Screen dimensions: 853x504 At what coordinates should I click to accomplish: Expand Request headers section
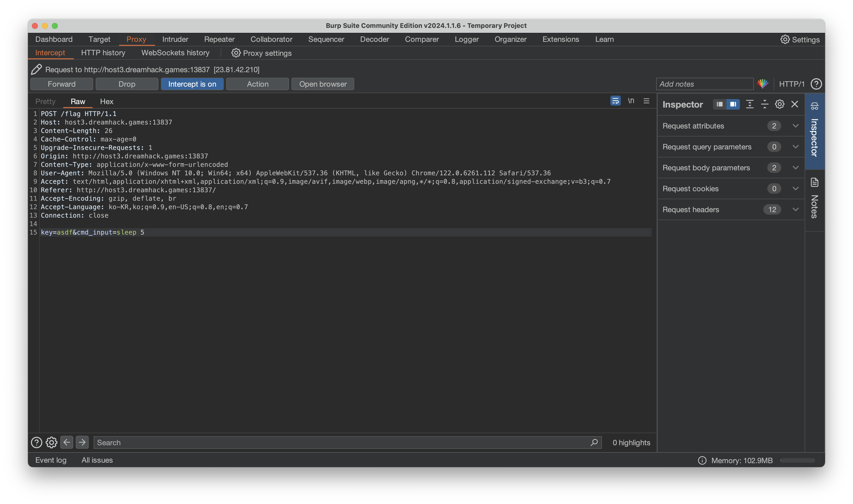(795, 209)
